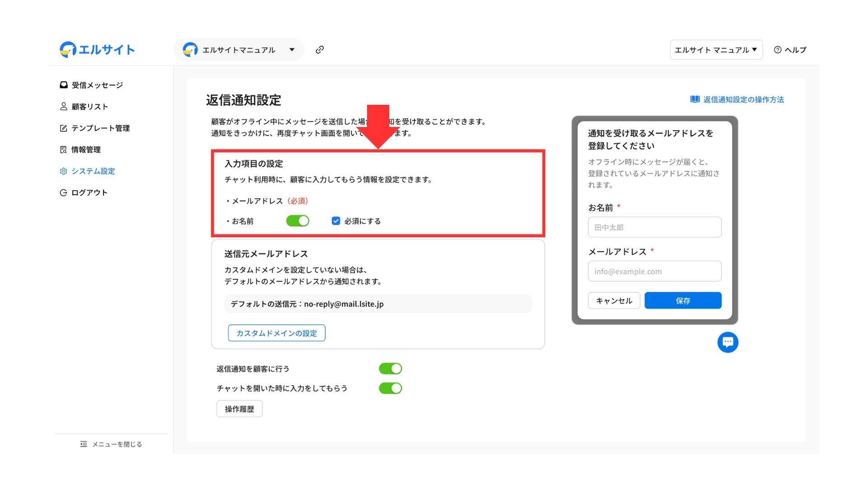Click the person icon for 顧客リスト
The height and width of the screenshot is (488, 868).
pos(64,107)
